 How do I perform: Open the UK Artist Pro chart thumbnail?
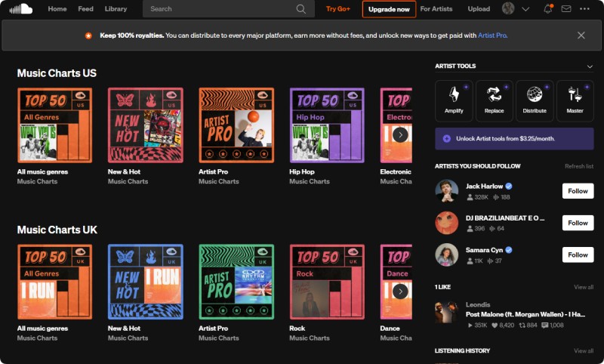click(236, 282)
